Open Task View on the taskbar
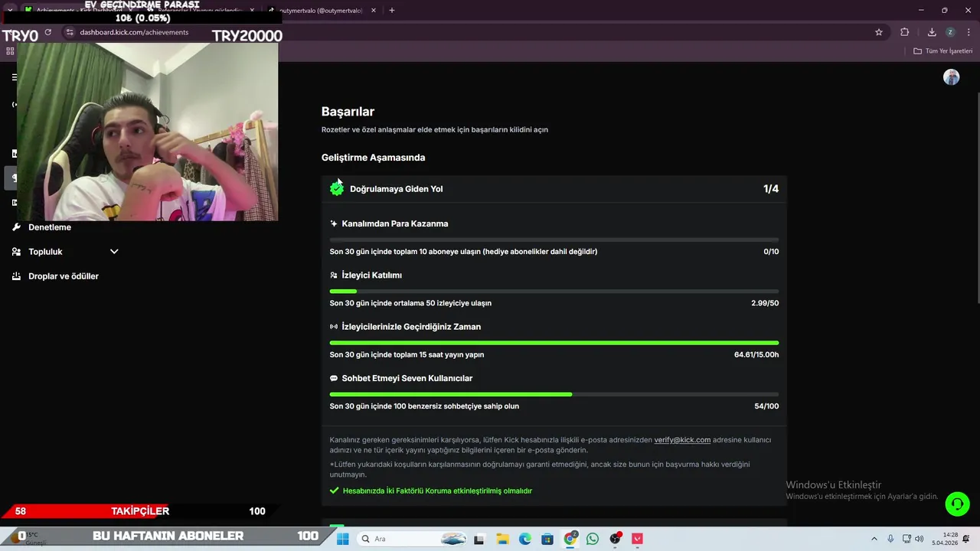Image resolution: width=980 pixels, height=551 pixels. pyautogui.click(x=479, y=539)
